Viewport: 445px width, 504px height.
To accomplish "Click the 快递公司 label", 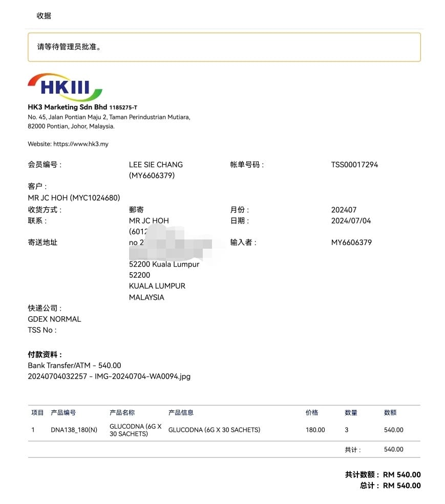I will click(45, 308).
